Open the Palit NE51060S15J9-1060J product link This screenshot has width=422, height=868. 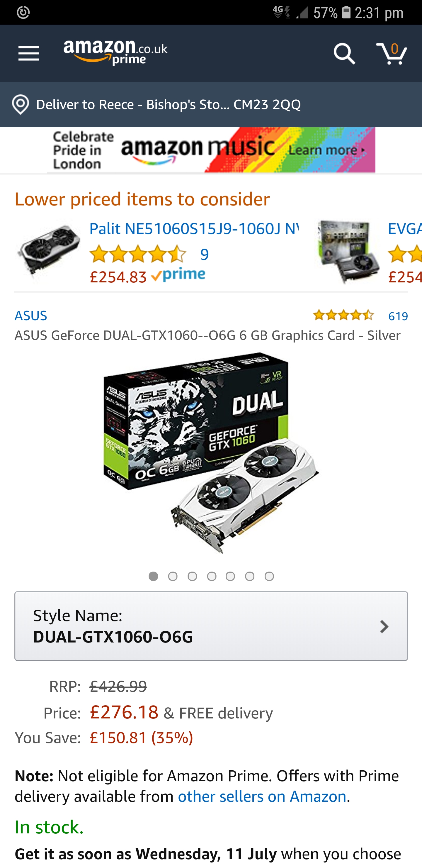tap(194, 228)
